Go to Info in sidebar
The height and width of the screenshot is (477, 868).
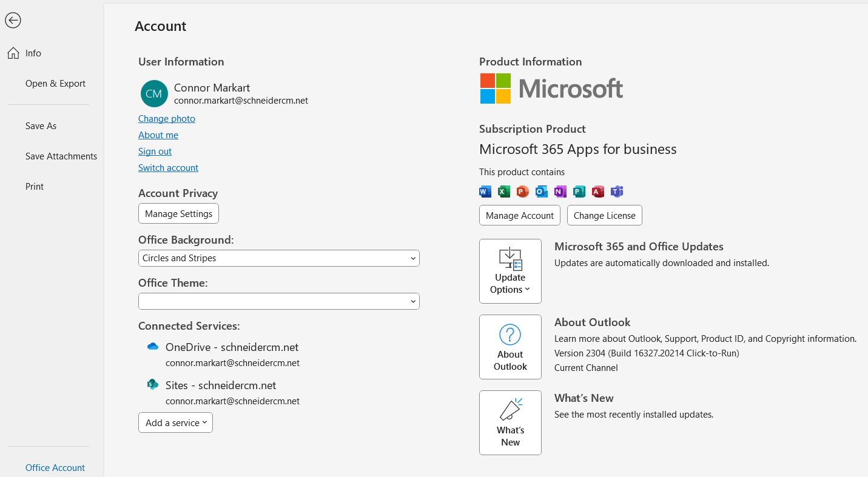(33, 53)
